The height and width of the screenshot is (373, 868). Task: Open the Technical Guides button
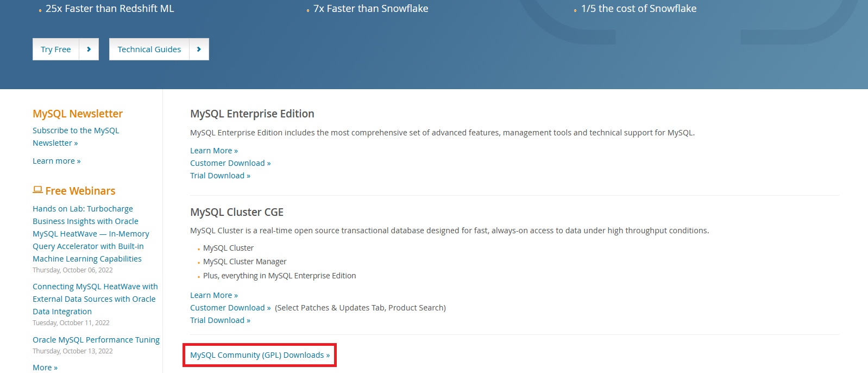click(159, 49)
